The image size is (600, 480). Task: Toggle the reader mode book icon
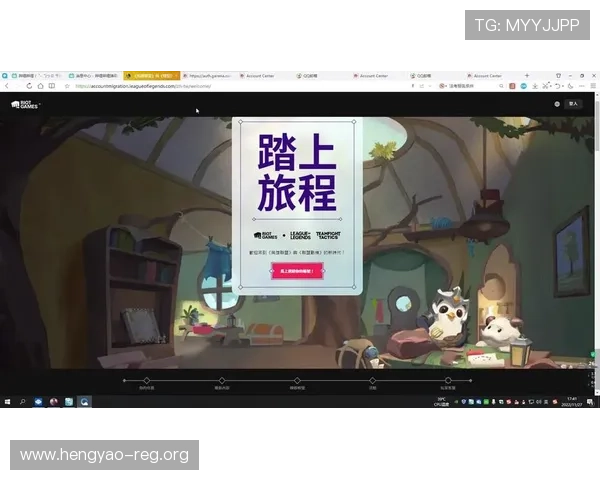[x=52, y=86]
